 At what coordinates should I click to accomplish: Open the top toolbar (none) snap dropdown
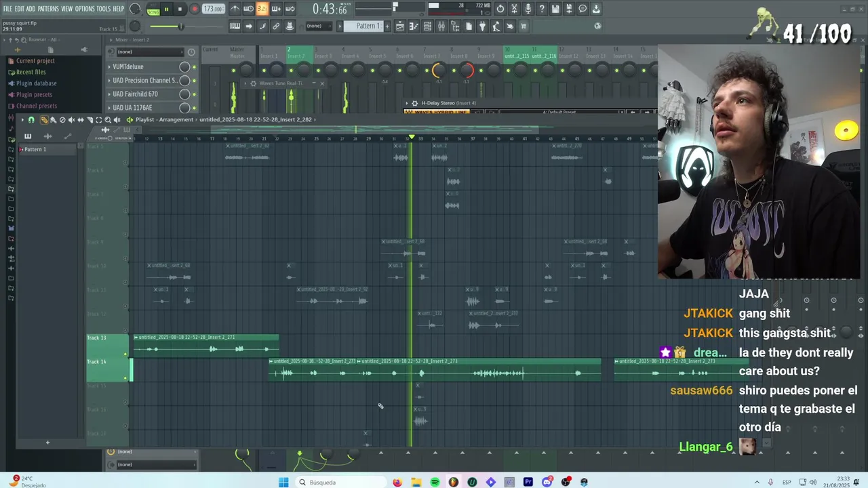pos(319,26)
